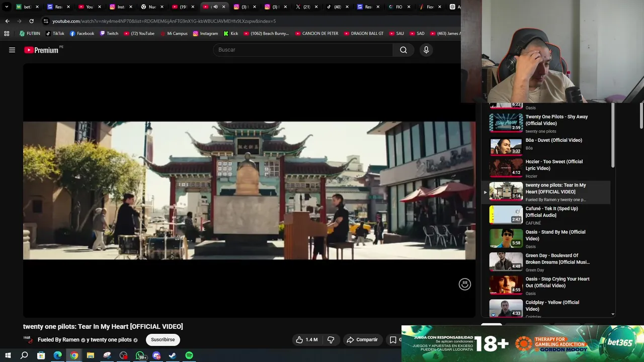This screenshot has width=644, height=362.
Task: Click the playlist scroll-down arrow
Action: pos(613,314)
